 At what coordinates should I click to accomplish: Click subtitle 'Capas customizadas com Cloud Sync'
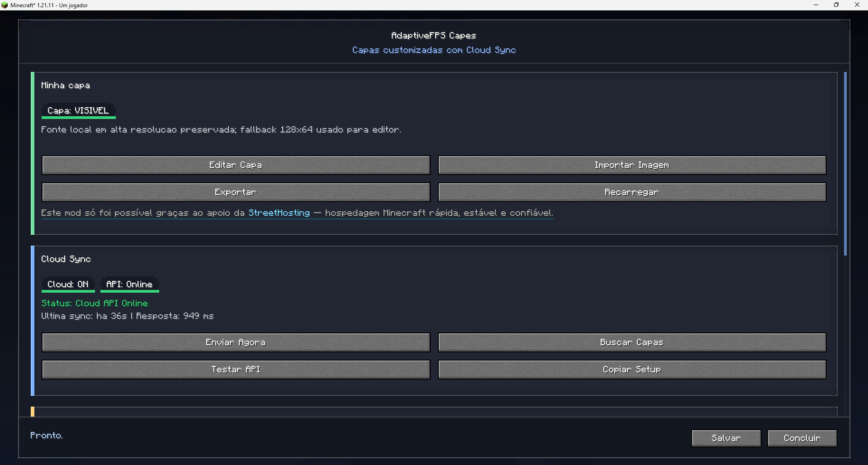(x=434, y=50)
